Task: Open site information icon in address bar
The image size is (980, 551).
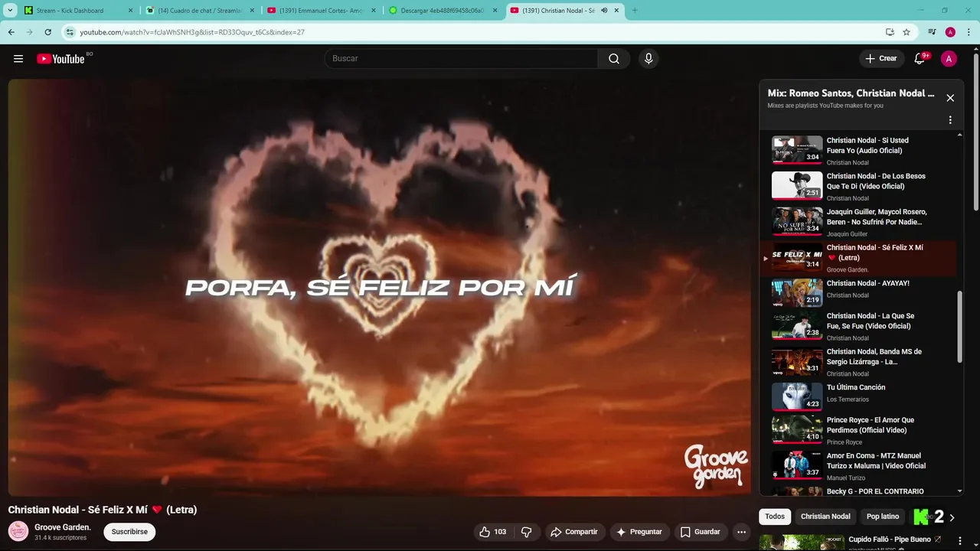Action: [70, 32]
